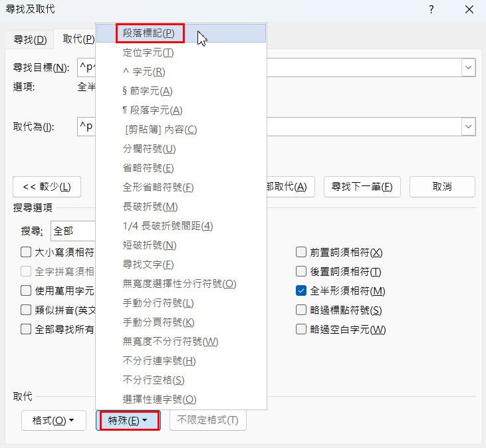Switch to the 尋找 tab
486x448 pixels.
pos(30,39)
